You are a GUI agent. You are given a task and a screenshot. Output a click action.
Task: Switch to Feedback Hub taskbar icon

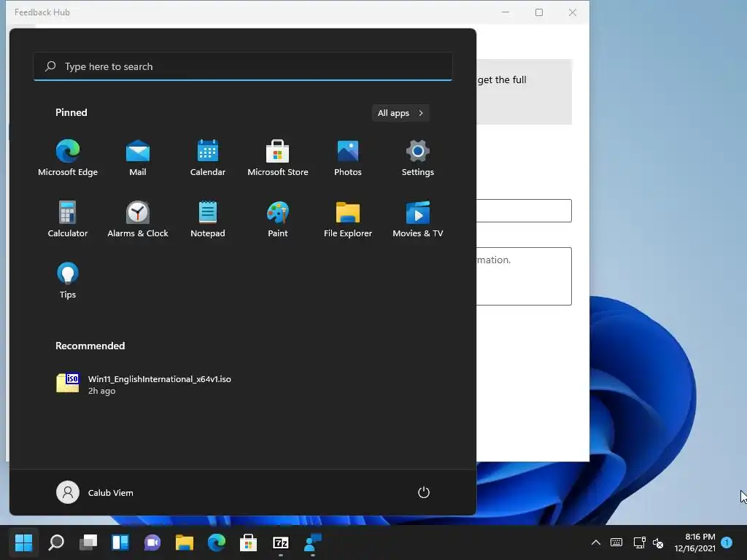click(312, 542)
